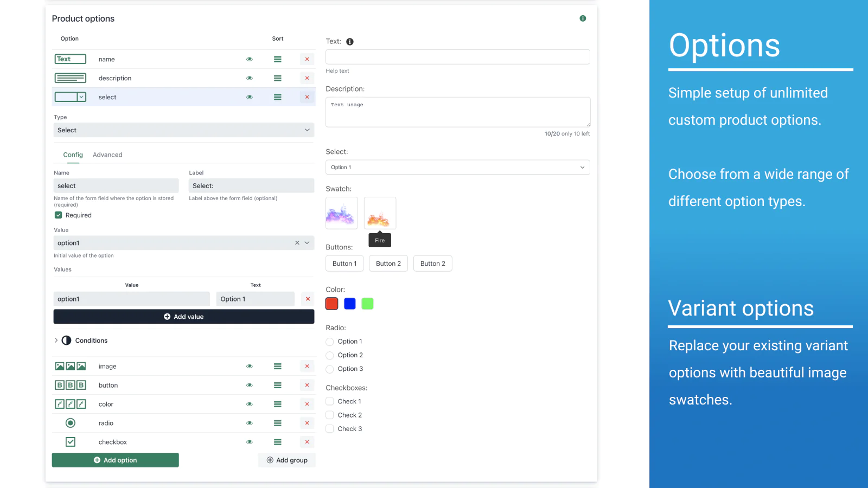Screen dimensions: 868x488
Task: Open the Select preview dropdown with Option 1
Action: click(457, 168)
